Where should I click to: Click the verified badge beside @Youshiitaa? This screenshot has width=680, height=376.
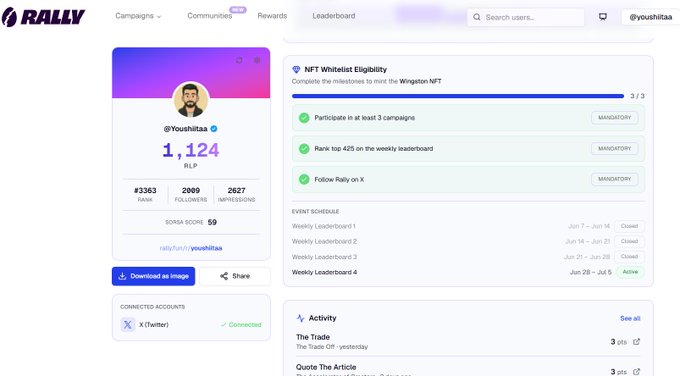click(214, 129)
